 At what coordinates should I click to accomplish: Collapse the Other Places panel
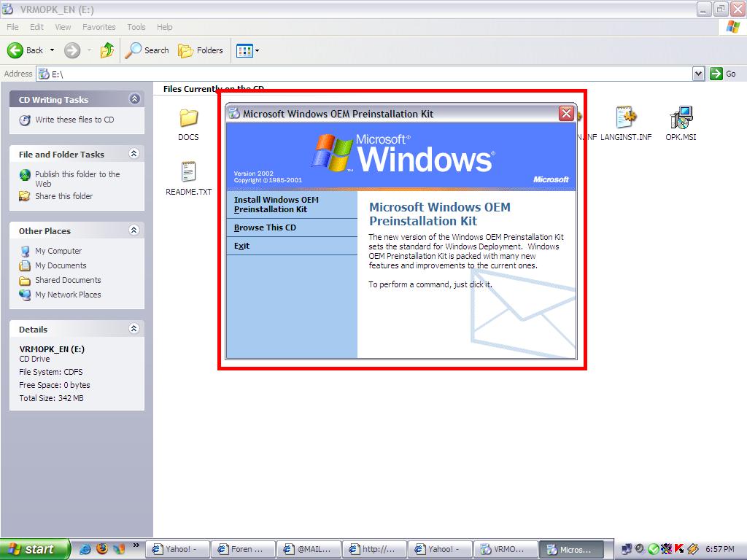(x=134, y=230)
